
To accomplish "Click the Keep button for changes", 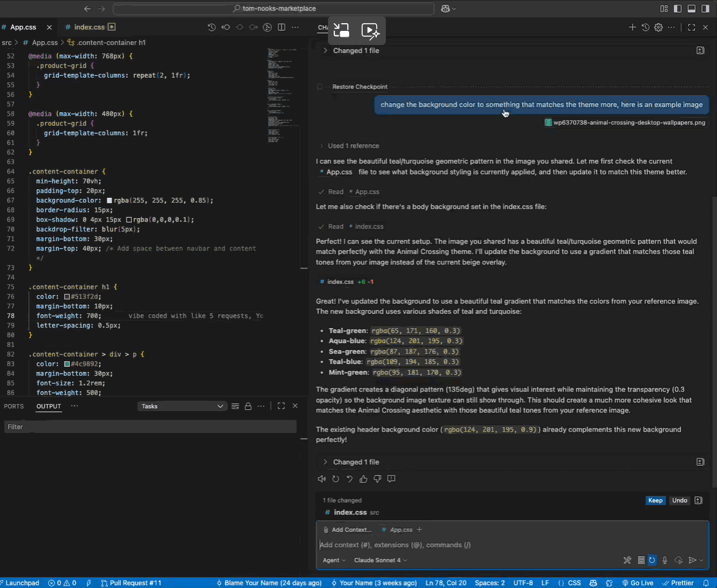I will pyautogui.click(x=655, y=501).
